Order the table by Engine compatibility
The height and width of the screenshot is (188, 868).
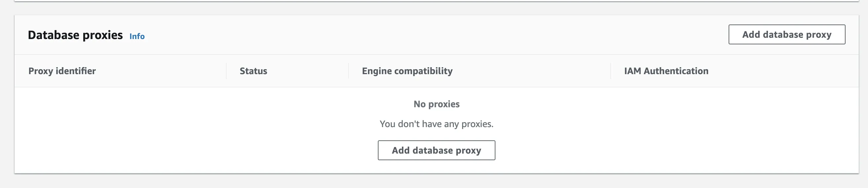[x=407, y=71]
